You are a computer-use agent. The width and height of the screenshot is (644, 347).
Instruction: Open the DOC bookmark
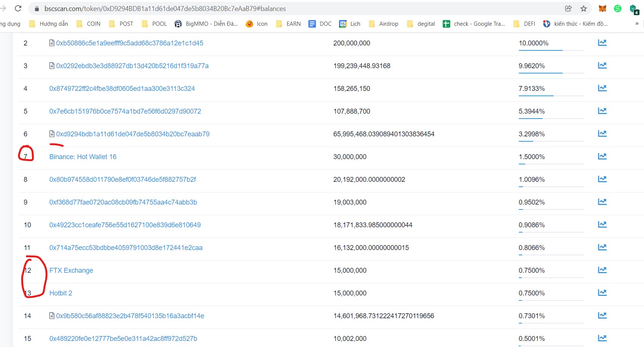[320, 24]
